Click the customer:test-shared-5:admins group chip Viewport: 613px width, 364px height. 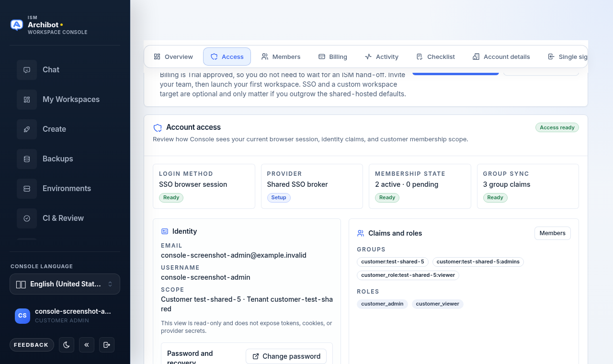tap(478, 262)
